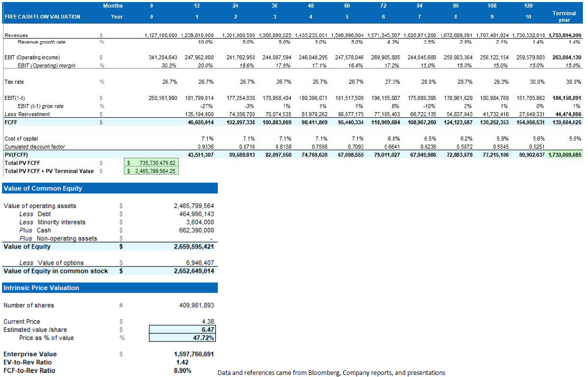The width and height of the screenshot is (588, 377).
Task: Click the PV(FCFF) row label
Action: (16, 155)
